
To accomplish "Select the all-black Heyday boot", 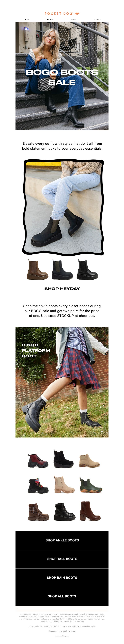I will click(x=87, y=270).
